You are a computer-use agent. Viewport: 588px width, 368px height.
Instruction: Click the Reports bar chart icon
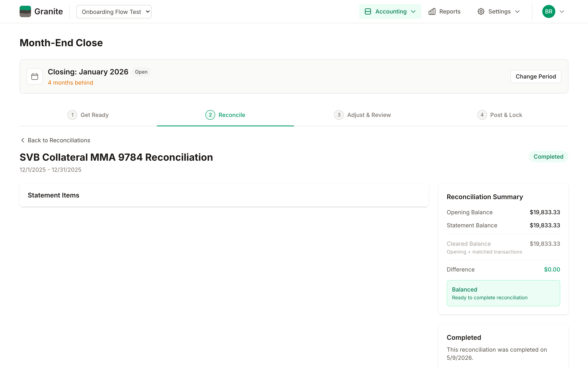pos(432,11)
